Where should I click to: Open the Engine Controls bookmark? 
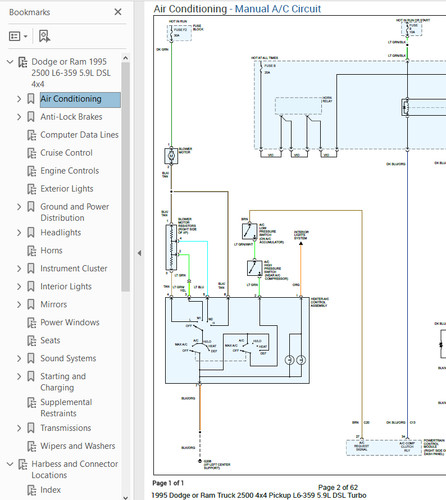(70, 171)
